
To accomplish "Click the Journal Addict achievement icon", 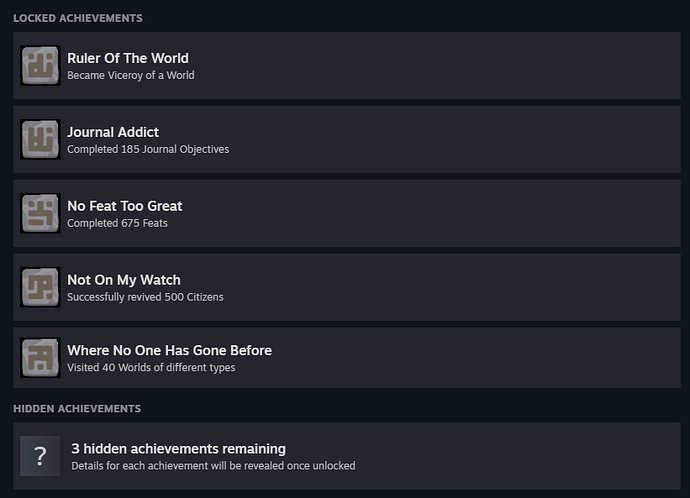I will point(40,139).
